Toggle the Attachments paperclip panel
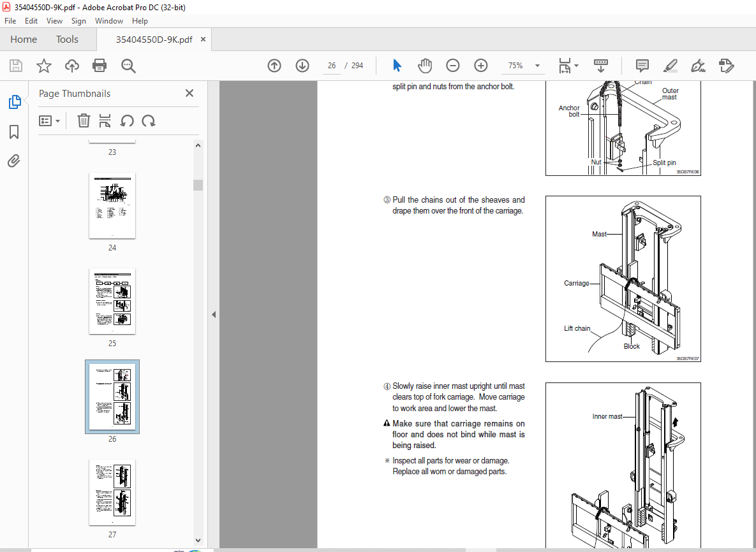 coord(14,161)
